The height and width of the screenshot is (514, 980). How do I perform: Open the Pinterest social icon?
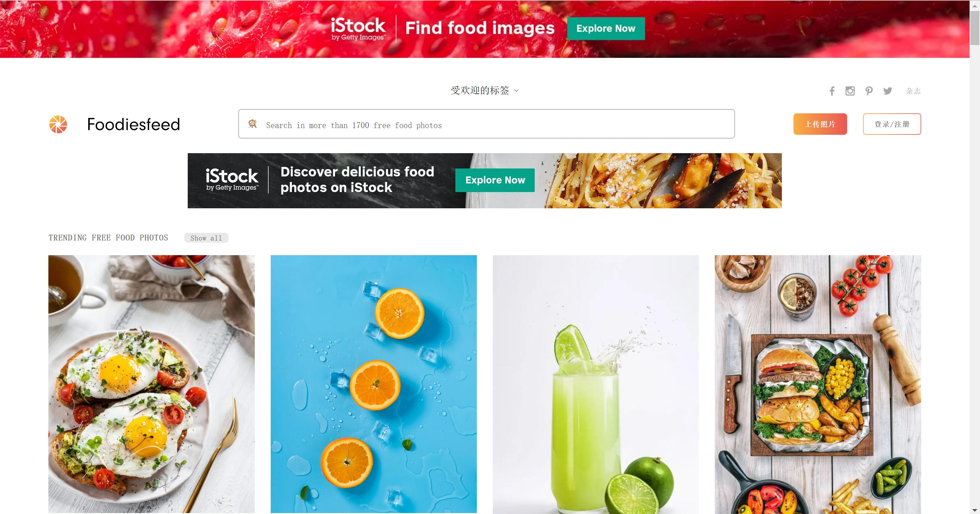coord(869,91)
